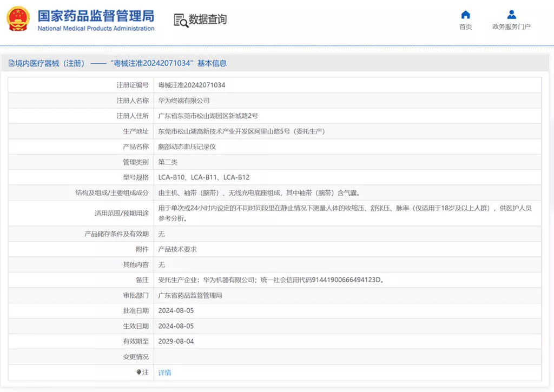
Task: Click the 首页 label
Action: click(x=466, y=27)
